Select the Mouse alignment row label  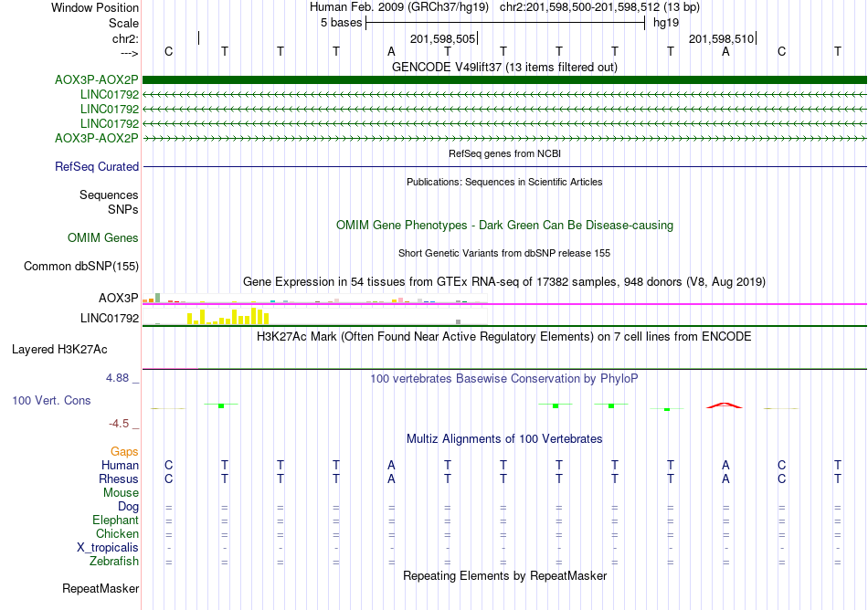tap(121, 493)
